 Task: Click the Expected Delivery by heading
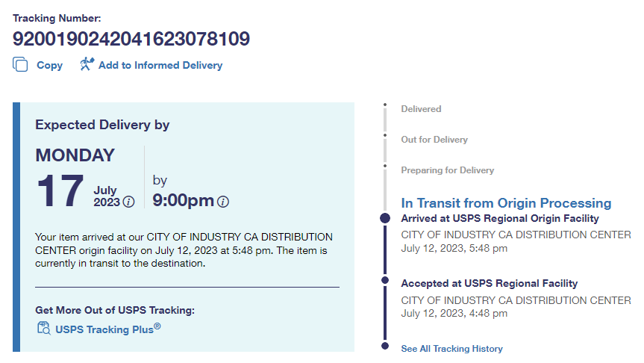point(102,125)
